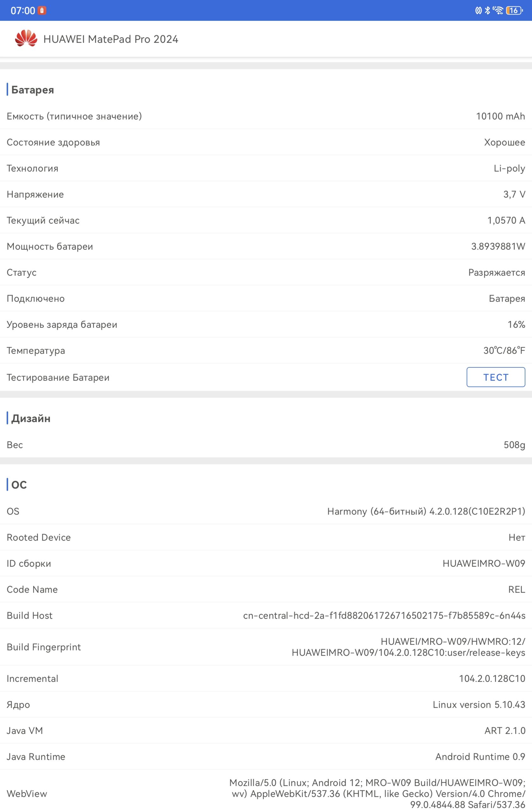The height and width of the screenshot is (810, 532).
Task: Select the Дизайн section header
Action: [x=31, y=418]
